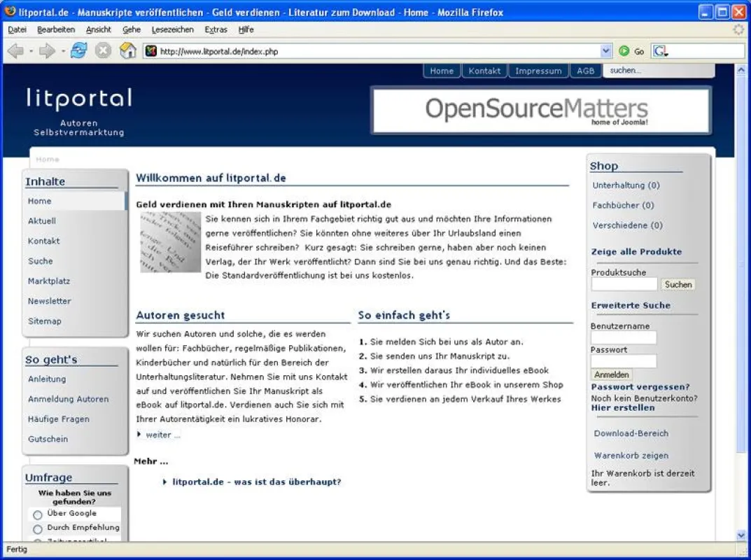
Task: Open the Unterhaltung (0) shop category
Action: tap(626, 185)
